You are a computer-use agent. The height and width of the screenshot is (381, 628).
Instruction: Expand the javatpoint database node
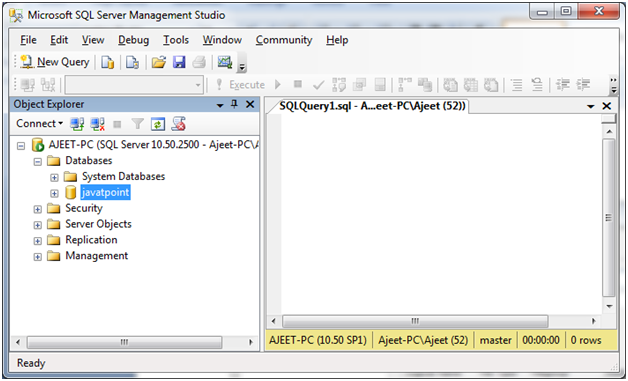(x=54, y=193)
